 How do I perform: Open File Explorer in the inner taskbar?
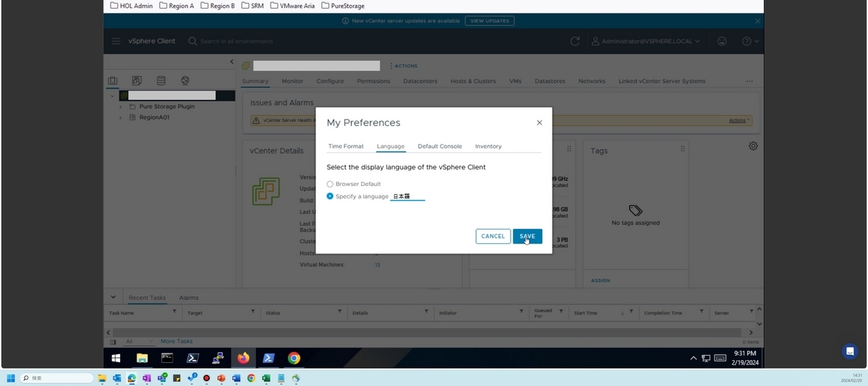point(142,358)
